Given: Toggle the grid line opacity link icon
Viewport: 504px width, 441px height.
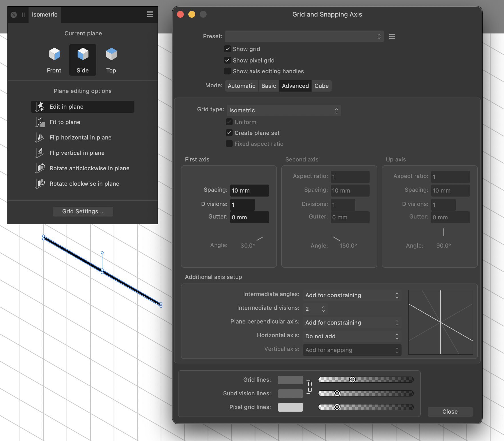Looking at the screenshot, I should point(310,387).
